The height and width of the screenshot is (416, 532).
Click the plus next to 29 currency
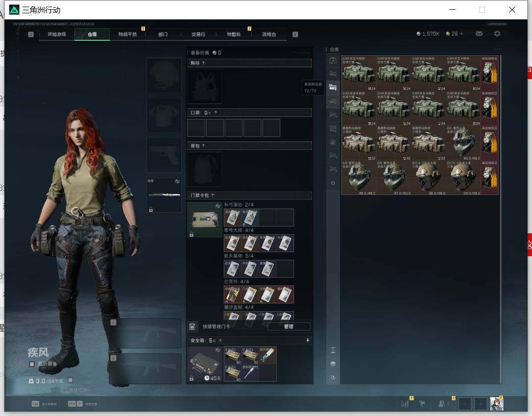(462, 34)
